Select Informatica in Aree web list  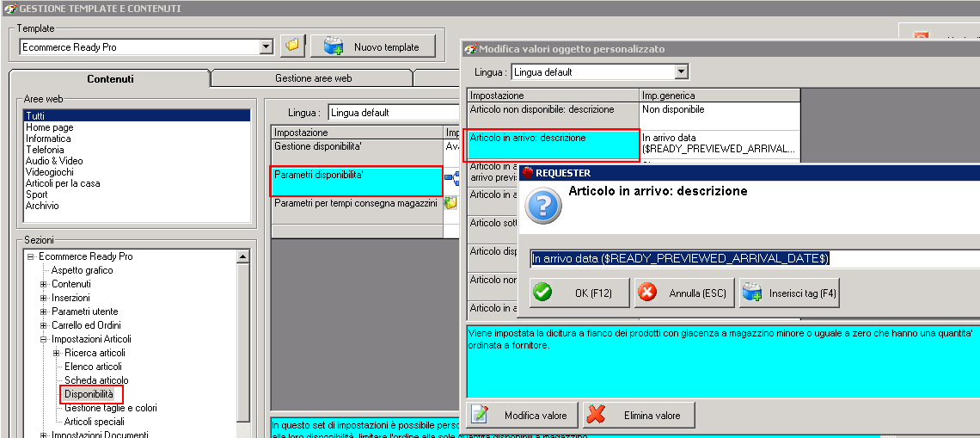pyautogui.click(x=48, y=139)
